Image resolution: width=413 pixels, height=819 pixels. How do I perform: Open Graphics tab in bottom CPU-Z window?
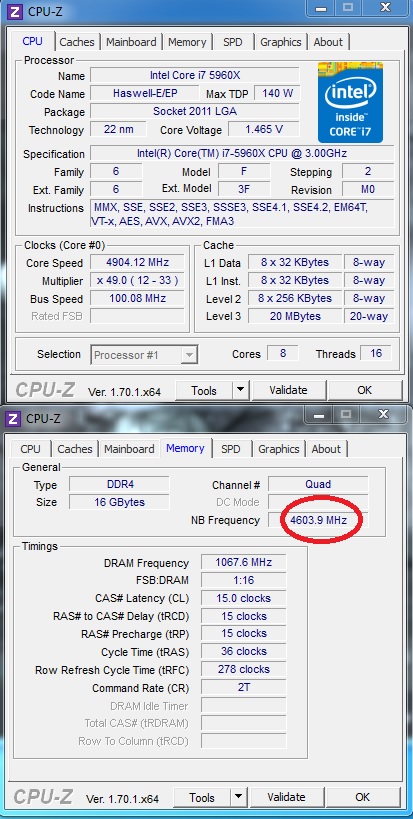tap(279, 449)
